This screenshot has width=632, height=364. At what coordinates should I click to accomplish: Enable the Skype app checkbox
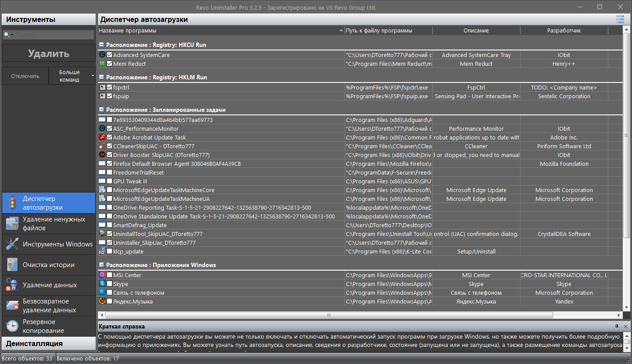[x=110, y=284]
